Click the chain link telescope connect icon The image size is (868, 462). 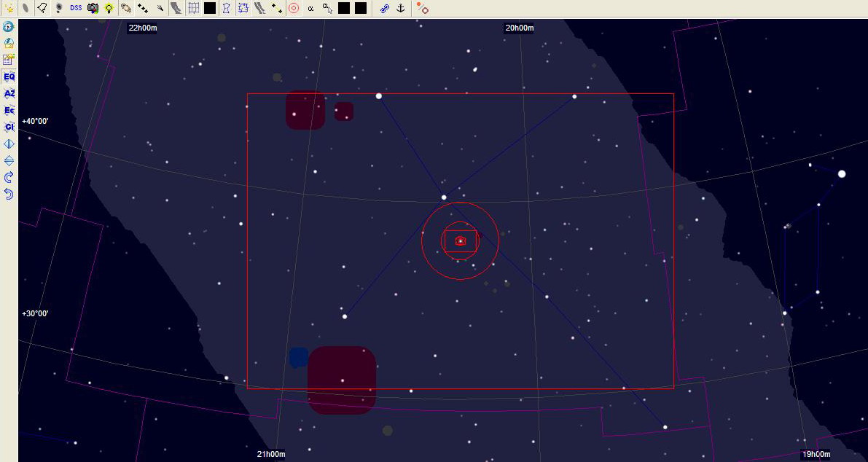[x=385, y=8]
